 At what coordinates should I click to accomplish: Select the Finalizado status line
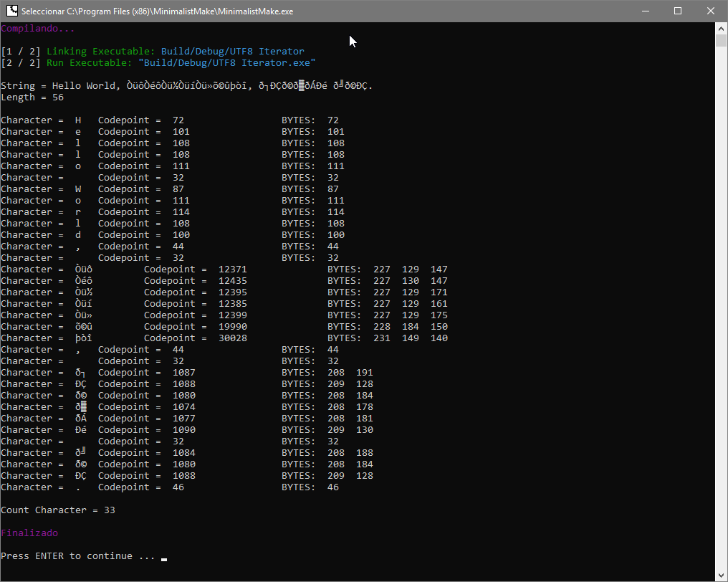29,533
